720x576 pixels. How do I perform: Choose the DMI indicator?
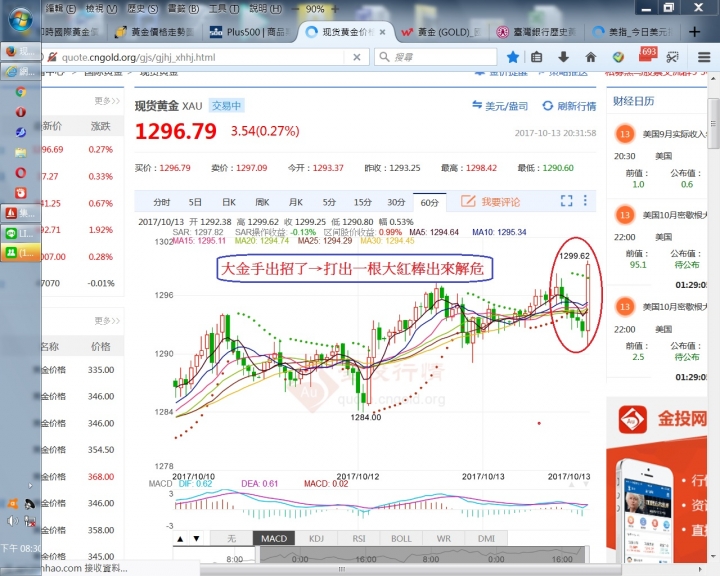[x=486, y=538]
